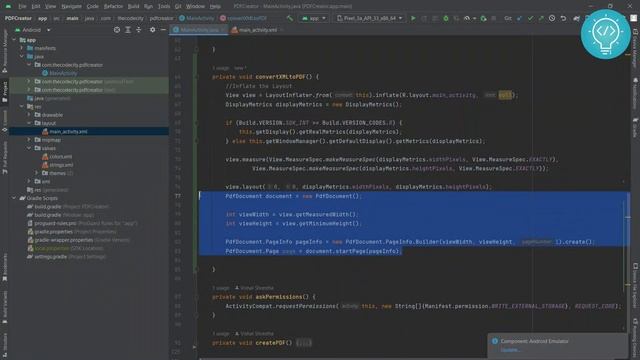Toggle the Resource Manager tool window

point(4,51)
